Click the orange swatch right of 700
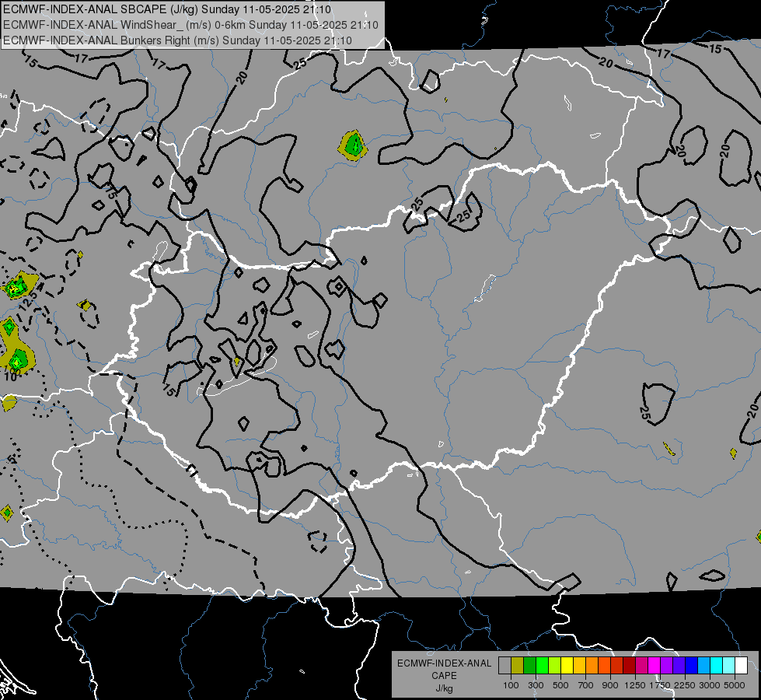The width and height of the screenshot is (761, 700). point(592,666)
